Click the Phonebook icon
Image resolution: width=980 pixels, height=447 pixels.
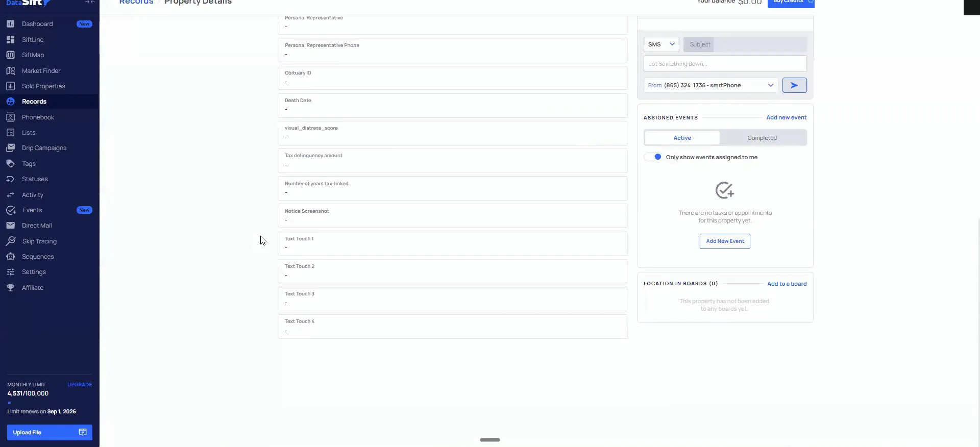click(x=10, y=117)
